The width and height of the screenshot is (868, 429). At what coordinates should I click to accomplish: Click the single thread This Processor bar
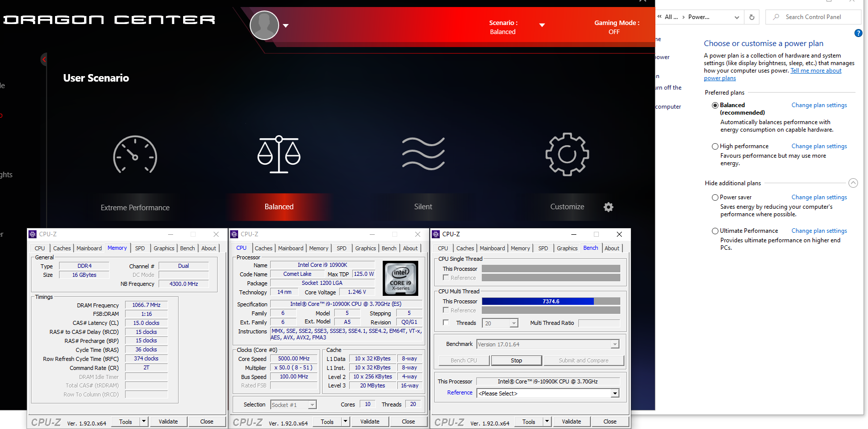pyautogui.click(x=551, y=269)
